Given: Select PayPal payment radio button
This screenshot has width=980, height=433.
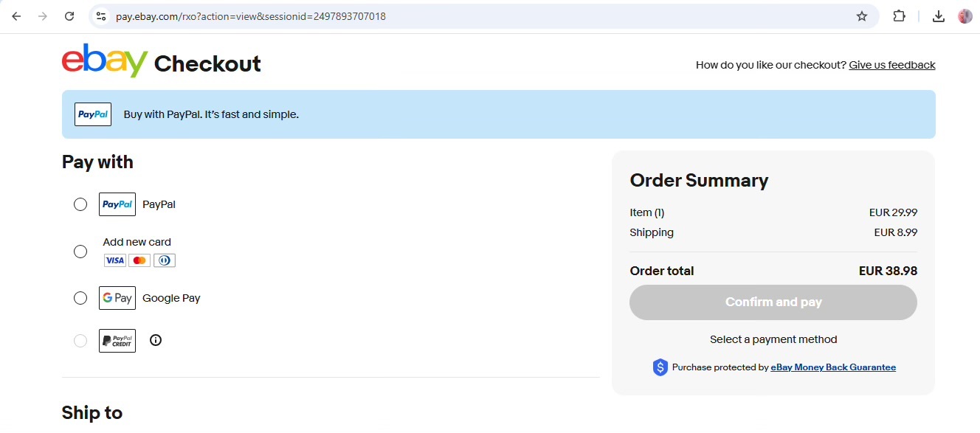Looking at the screenshot, I should click(x=80, y=204).
